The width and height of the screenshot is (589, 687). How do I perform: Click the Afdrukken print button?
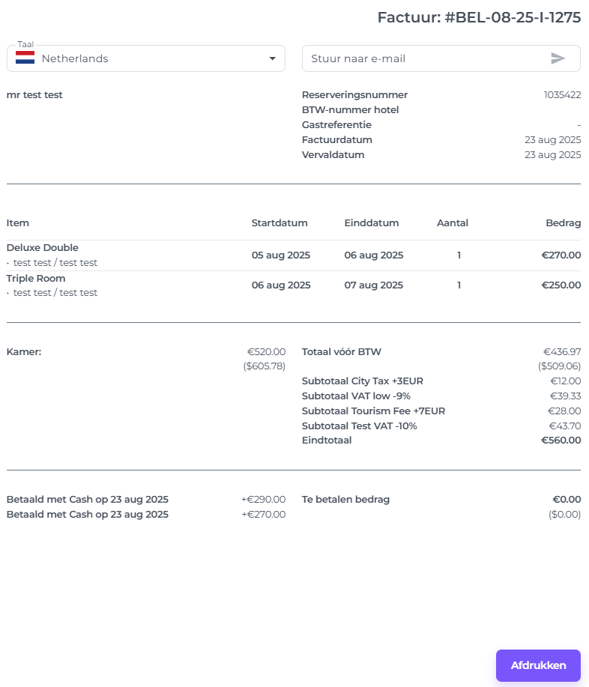(538, 665)
